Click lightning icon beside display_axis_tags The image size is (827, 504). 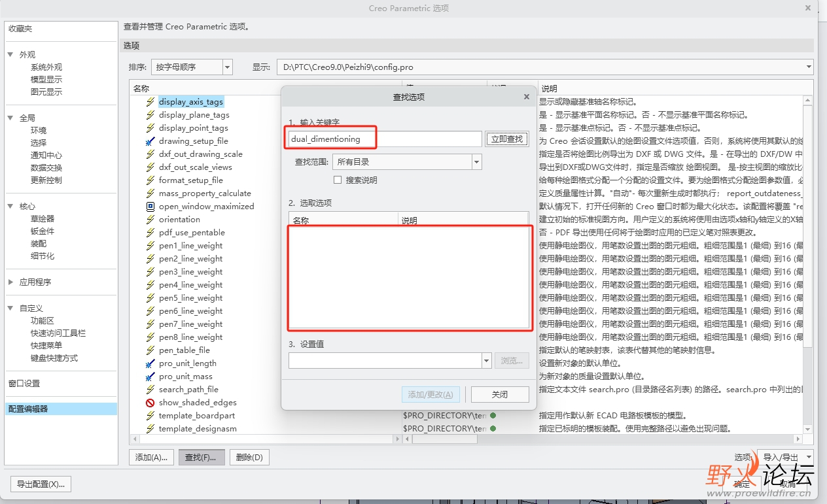coord(150,102)
